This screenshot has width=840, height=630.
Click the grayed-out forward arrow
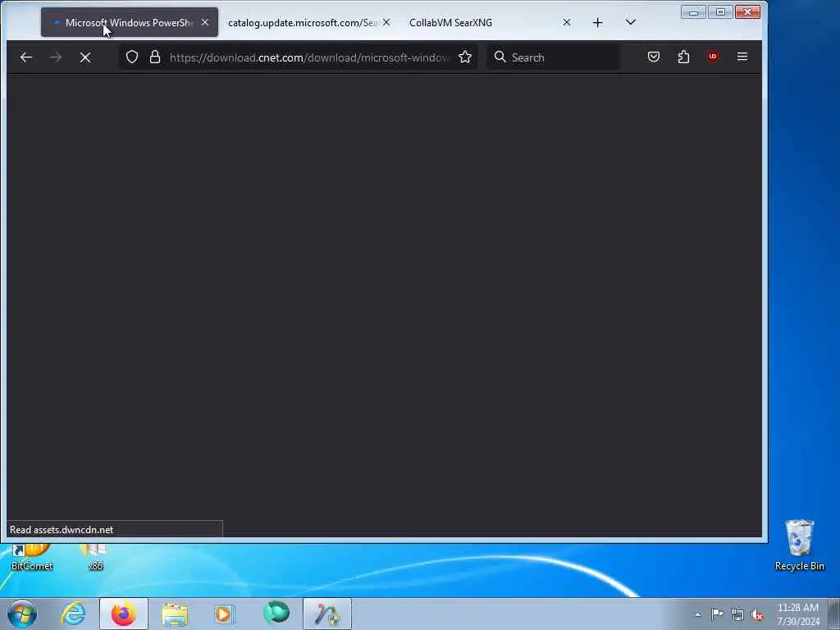click(56, 57)
